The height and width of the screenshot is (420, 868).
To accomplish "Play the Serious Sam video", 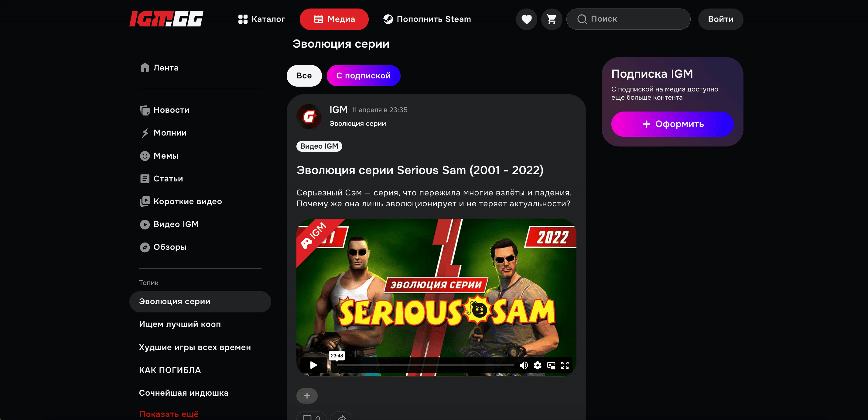I will point(313,365).
